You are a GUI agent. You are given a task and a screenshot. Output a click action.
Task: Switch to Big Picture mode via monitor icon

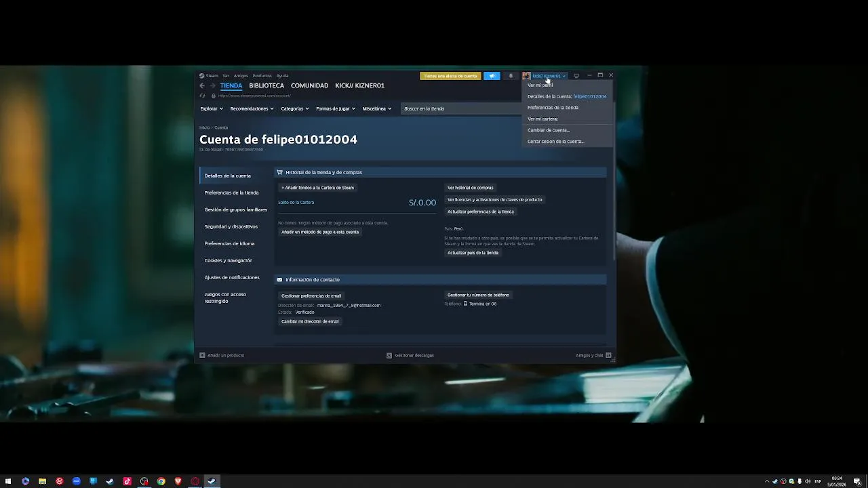(x=576, y=76)
